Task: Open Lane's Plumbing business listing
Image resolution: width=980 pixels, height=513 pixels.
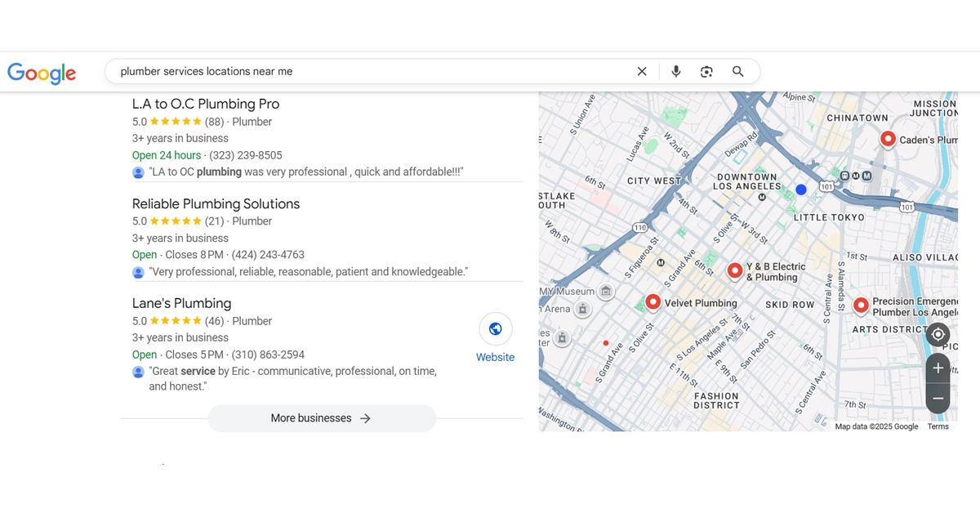Action: pos(181,304)
